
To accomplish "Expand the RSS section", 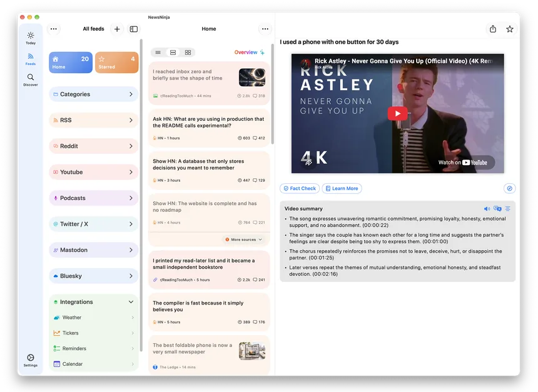I will [94, 120].
